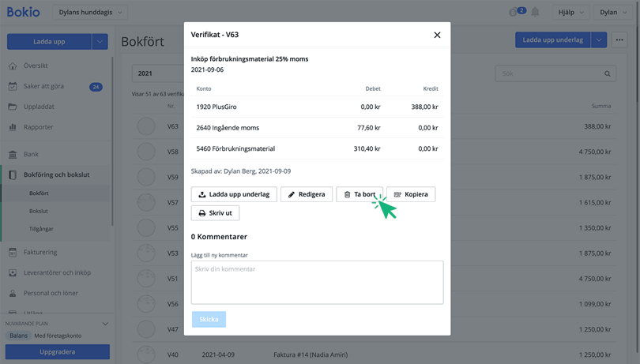
Task: Click the search magnifier icon
Action: click(x=608, y=74)
